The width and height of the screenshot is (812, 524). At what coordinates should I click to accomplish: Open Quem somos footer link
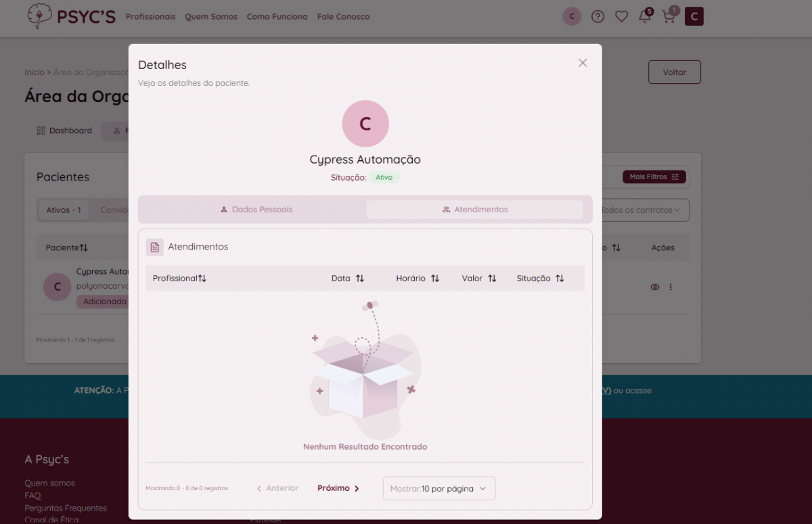click(49, 483)
